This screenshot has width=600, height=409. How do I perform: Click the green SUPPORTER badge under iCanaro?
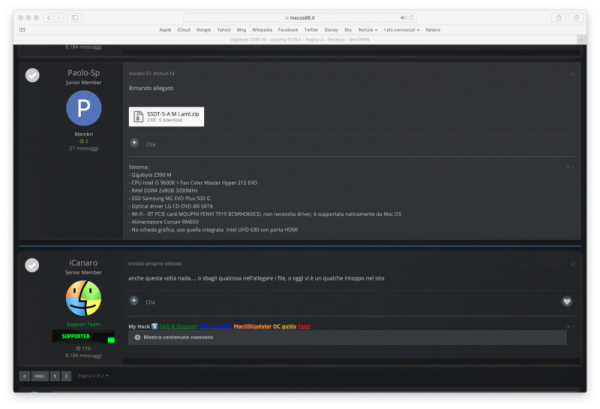tap(83, 336)
